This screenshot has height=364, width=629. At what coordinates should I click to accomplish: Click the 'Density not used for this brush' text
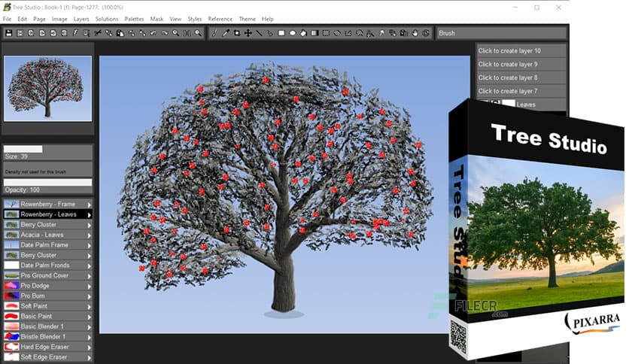tap(35, 171)
